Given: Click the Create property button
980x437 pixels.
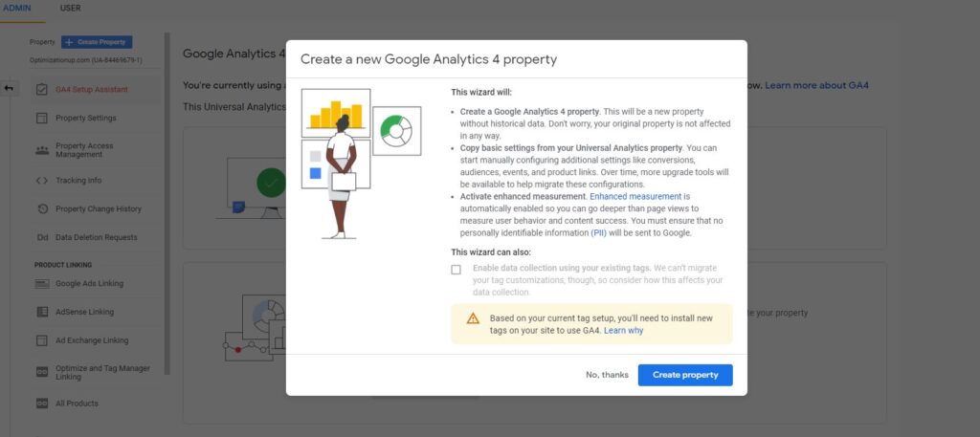Looking at the screenshot, I should point(685,375).
